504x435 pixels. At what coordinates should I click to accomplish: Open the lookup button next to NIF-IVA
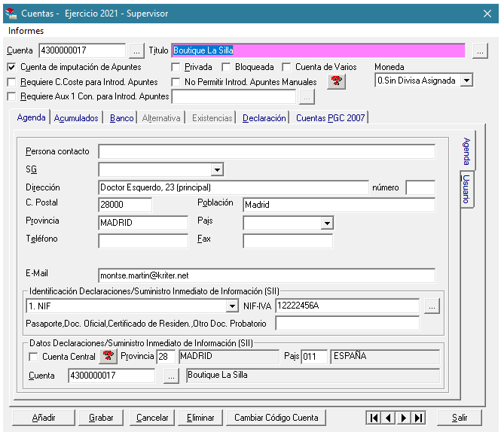[431, 306]
